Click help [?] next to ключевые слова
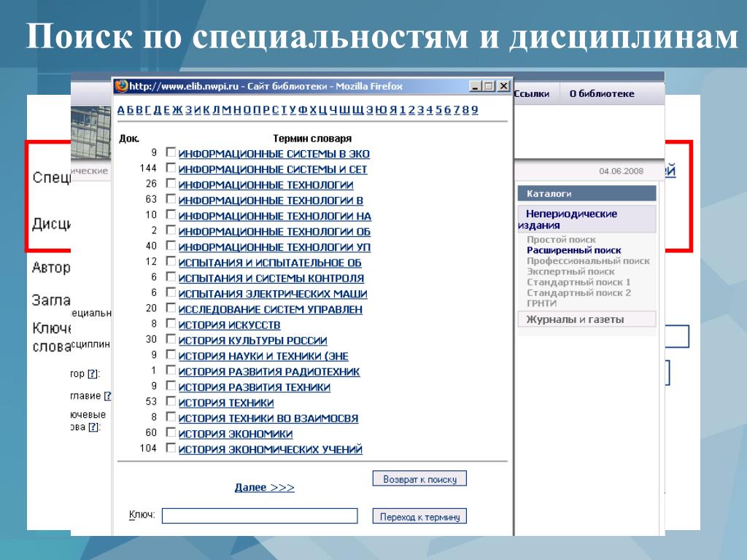747x560 pixels. coord(93,427)
